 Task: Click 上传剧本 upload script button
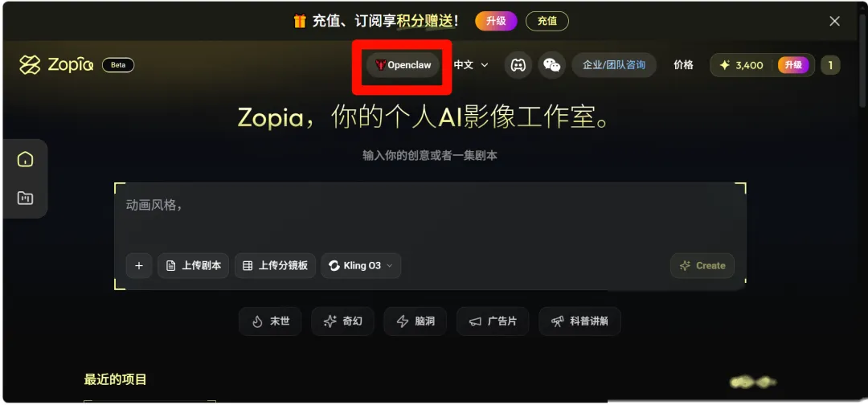[x=194, y=265]
